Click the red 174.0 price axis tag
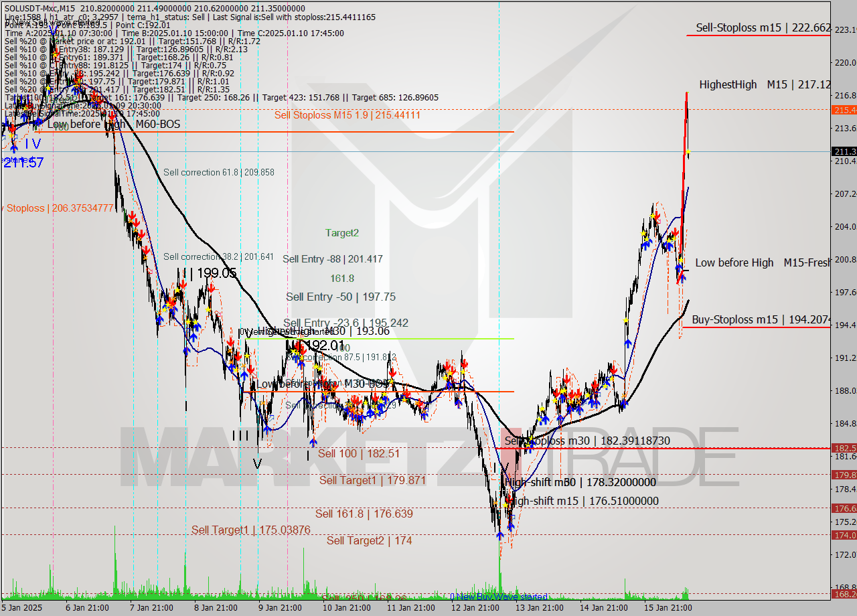 pos(844,535)
